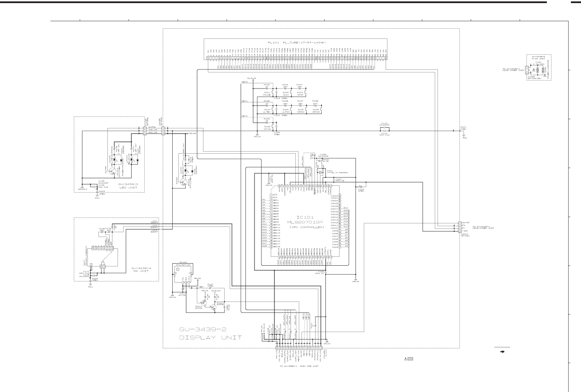Click the KEY0 net label near R102
This screenshot has height=392, width=581.
pos(244,82)
